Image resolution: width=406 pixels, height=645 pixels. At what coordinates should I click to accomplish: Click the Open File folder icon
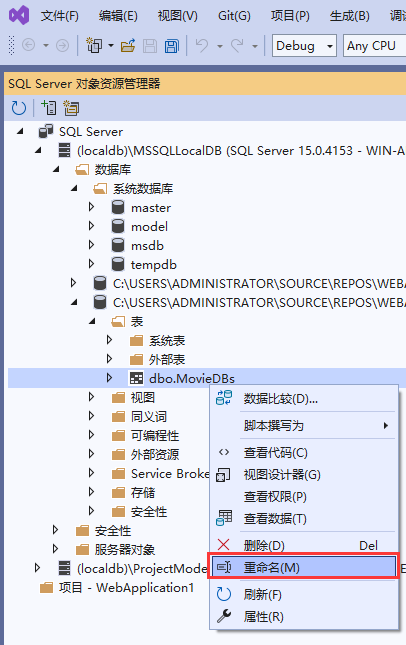pos(128,46)
